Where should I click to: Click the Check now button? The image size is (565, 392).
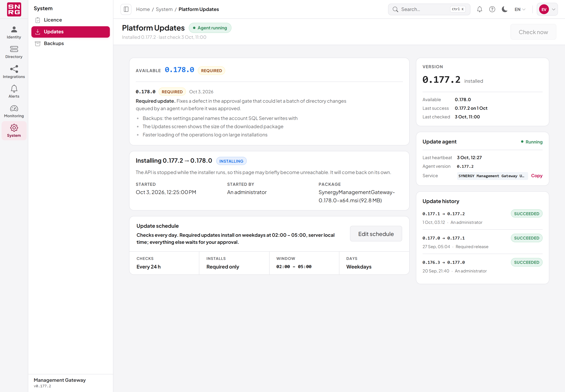[x=533, y=32]
